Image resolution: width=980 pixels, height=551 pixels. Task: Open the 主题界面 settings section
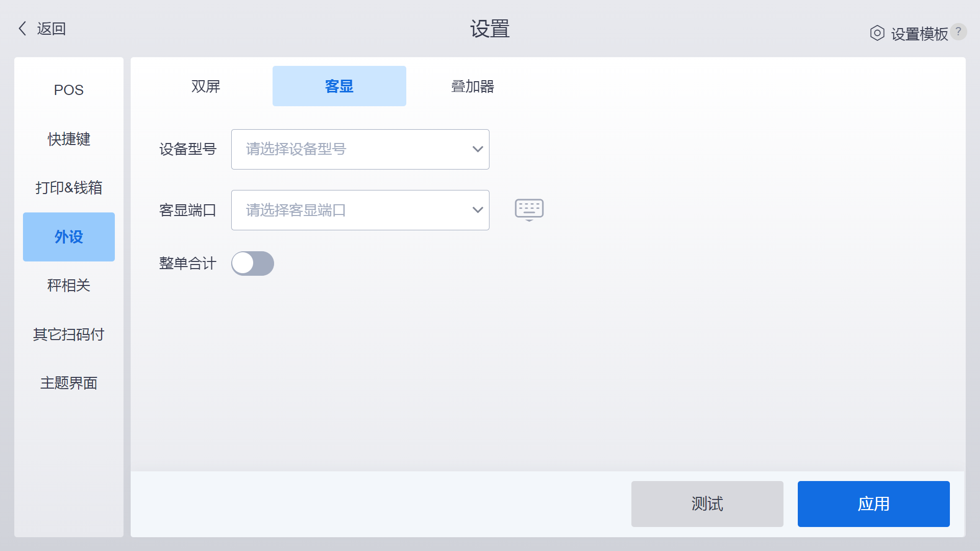[x=69, y=383]
